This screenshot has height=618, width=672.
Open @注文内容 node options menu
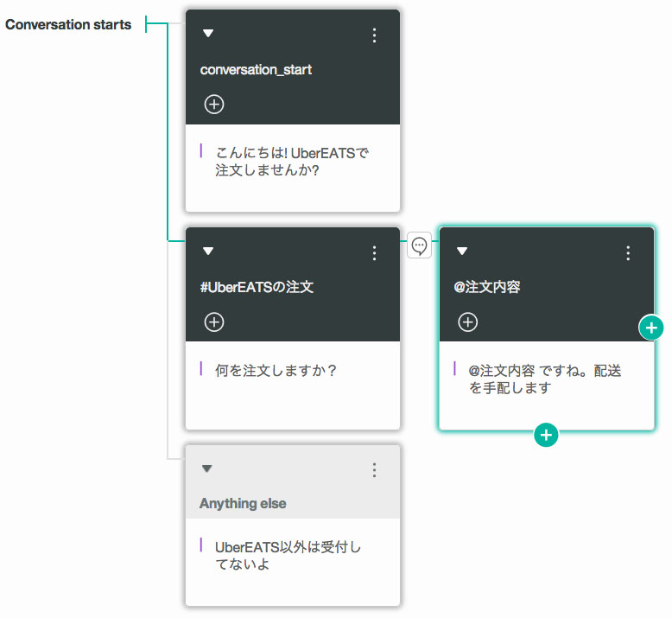pos(628,253)
